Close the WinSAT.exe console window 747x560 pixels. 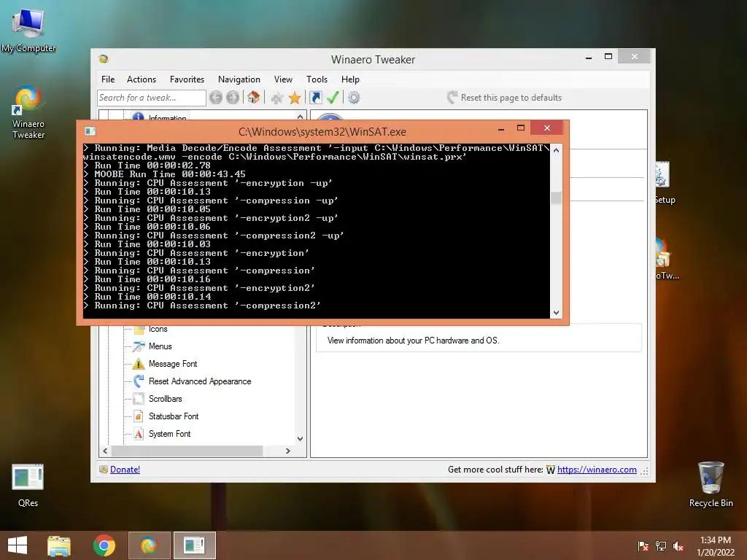[x=547, y=128]
